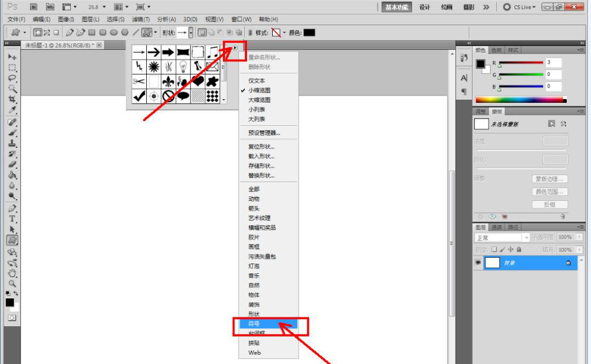Click the 颜色 swatch in options bar

click(309, 33)
